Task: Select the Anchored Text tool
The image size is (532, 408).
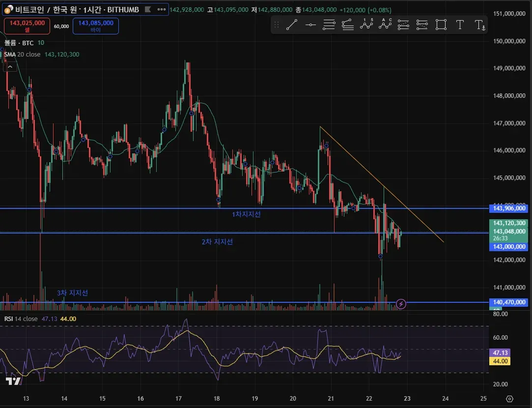Action: [x=480, y=25]
